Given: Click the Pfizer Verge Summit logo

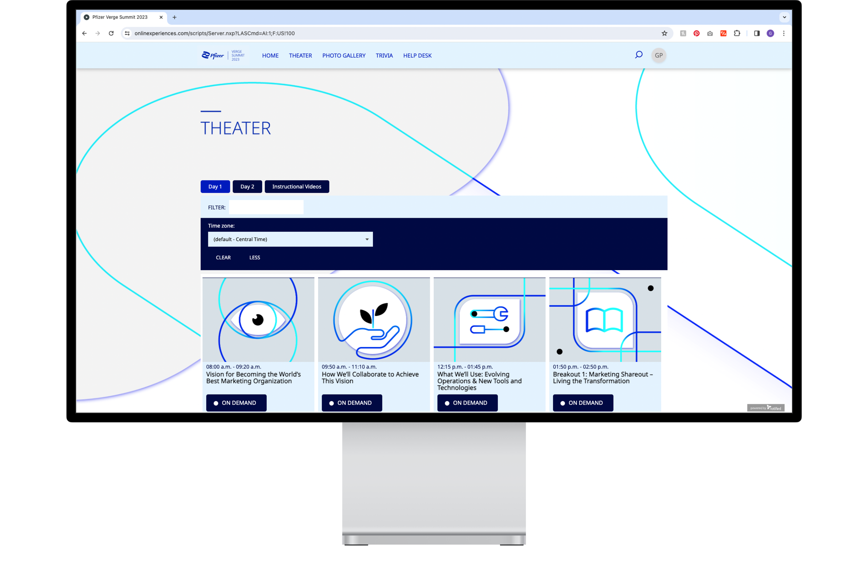Looking at the screenshot, I should (223, 55).
